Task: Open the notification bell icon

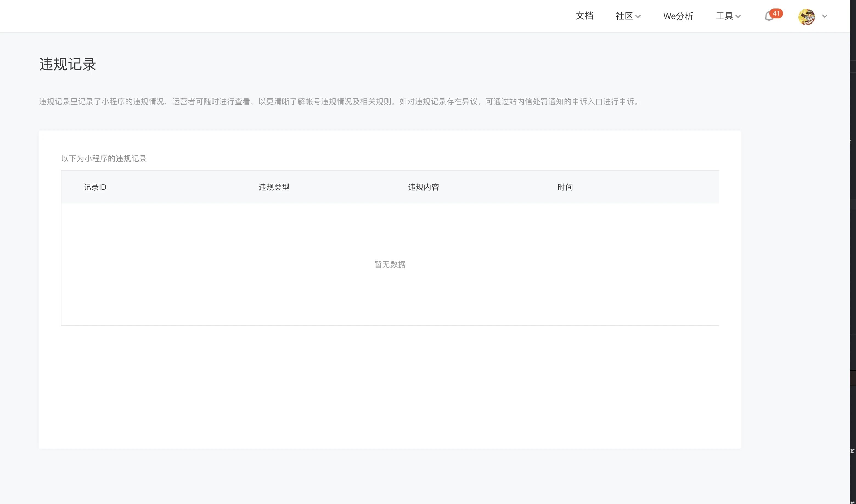Action: 768,17
